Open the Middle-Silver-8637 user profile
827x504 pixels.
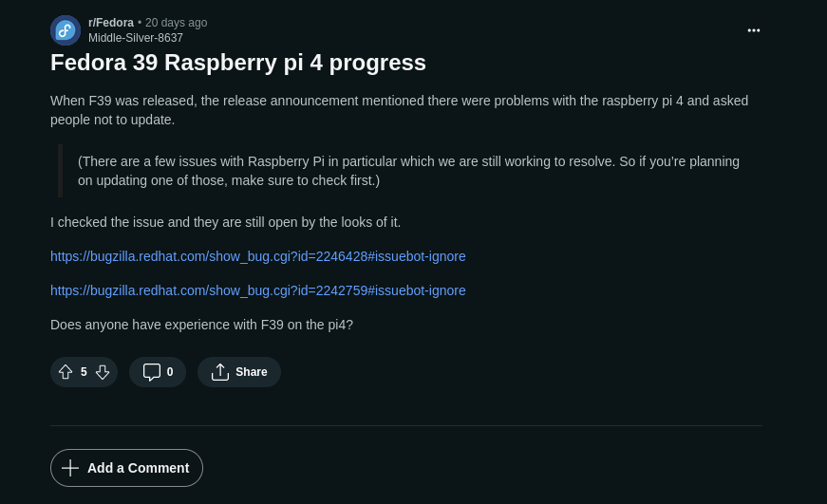136,38
